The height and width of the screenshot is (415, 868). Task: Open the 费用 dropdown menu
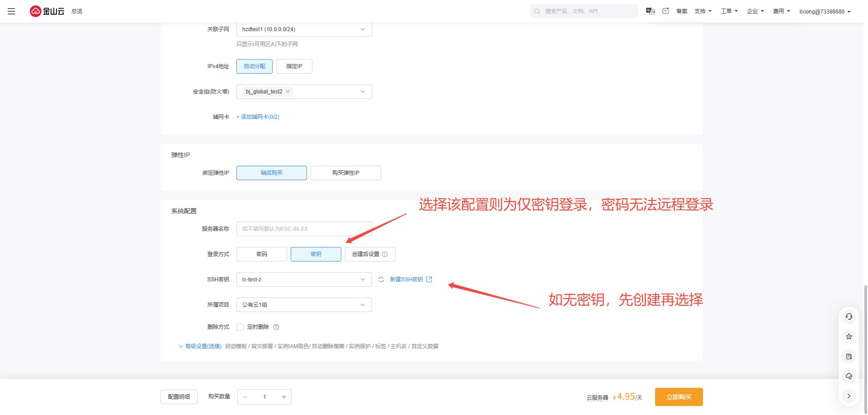point(782,11)
